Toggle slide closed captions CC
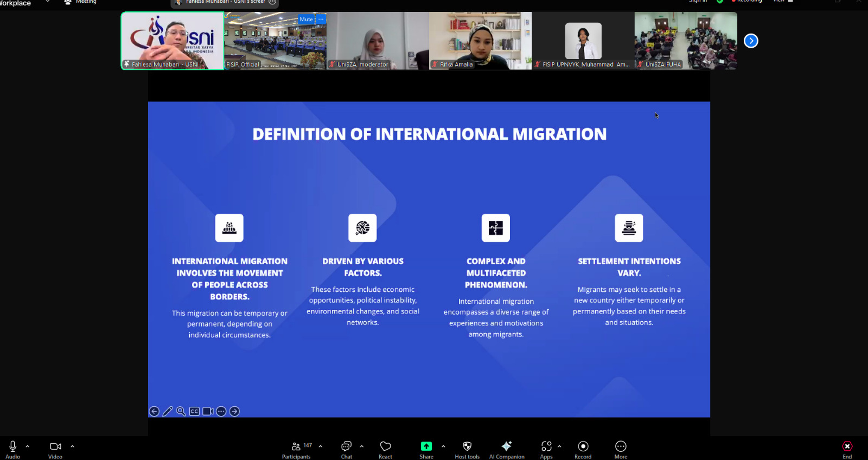The image size is (868, 460). click(194, 411)
